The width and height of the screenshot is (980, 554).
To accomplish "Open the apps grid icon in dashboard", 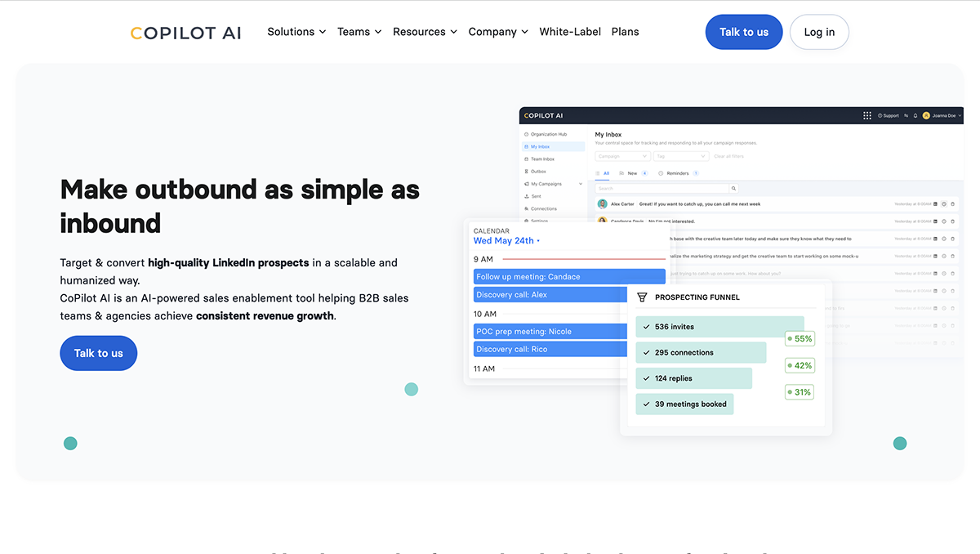I will pyautogui.click(x=867, y=116).
